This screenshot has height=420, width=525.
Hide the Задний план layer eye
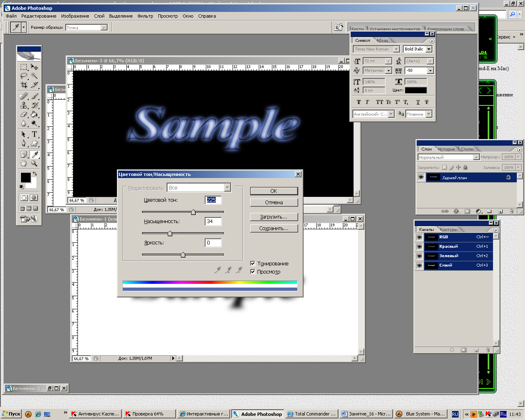[421, 178]
